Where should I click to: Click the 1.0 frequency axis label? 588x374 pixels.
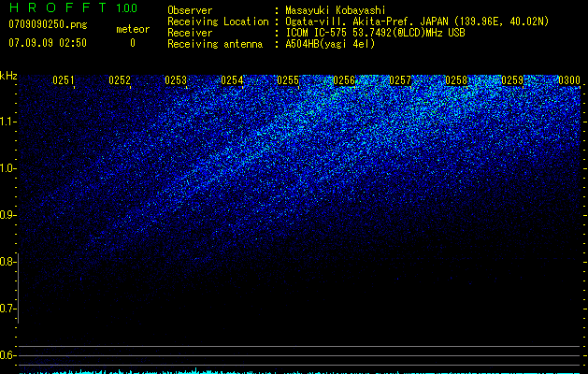pyautogui.click(x=7, y=168)
